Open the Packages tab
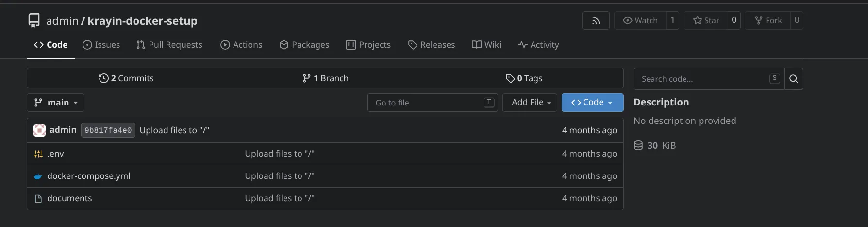The image size is (868, 227). pos(304,45)
